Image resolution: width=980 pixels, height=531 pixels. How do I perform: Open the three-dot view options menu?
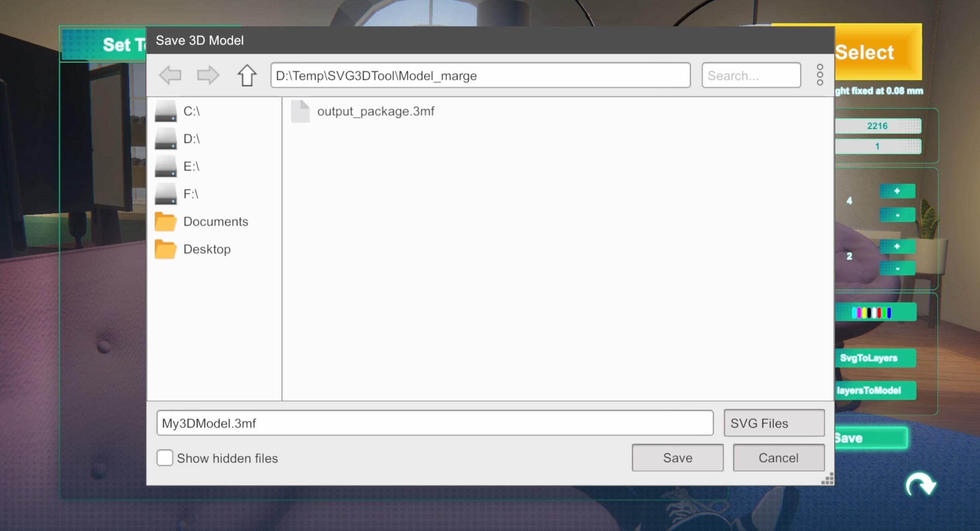(x=820, y=75)
